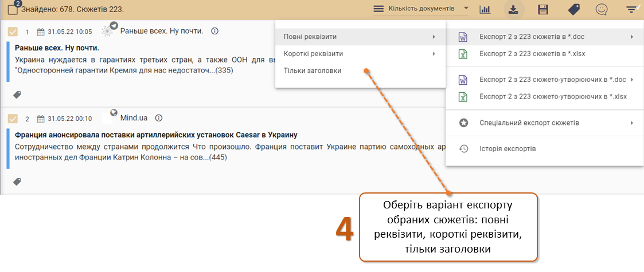
Task: Click Знайдено: 678. Сюжетів 223. text
Action: tap(72, 9)
